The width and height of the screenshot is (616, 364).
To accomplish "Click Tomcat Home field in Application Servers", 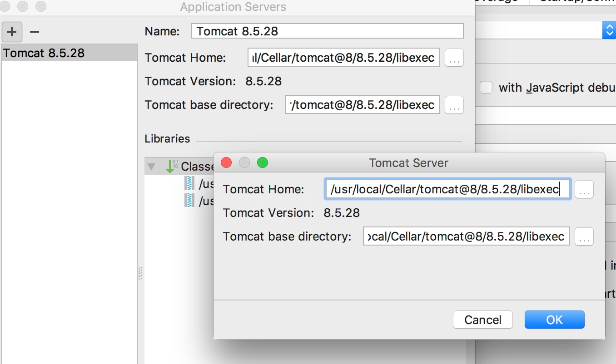I will [x=344, y=58].
